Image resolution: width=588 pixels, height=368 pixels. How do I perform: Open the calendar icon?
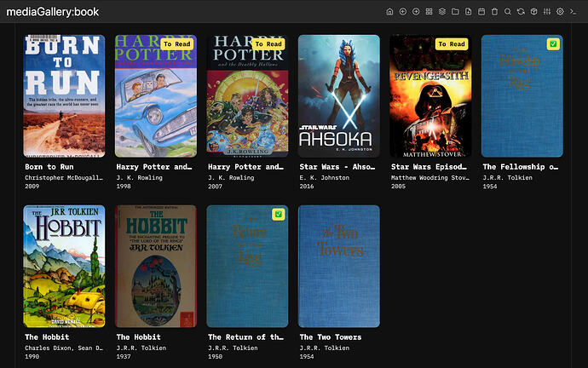(x=481, y=12)
